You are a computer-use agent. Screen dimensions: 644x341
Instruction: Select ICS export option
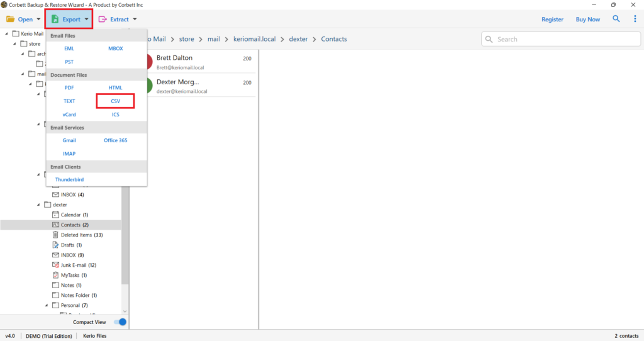[116, 115]
